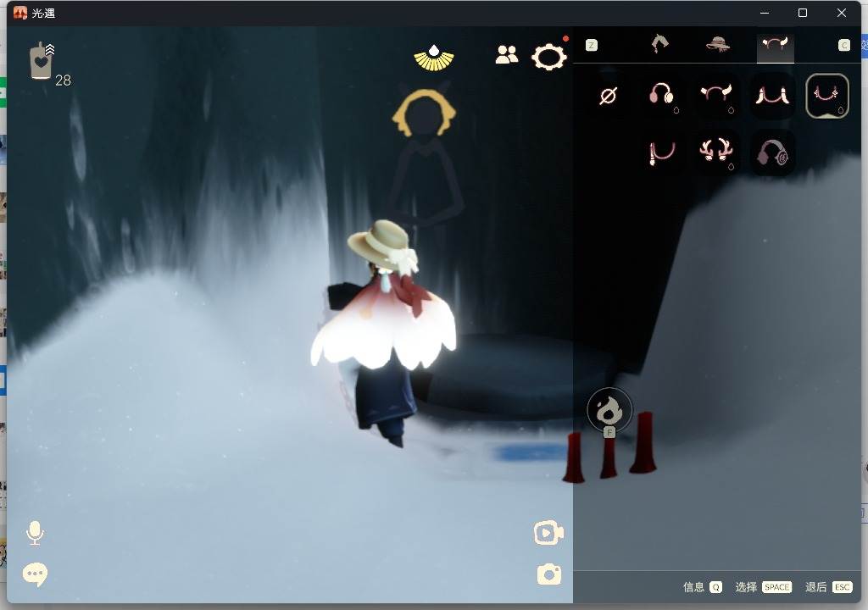This screenshot has height=610, width=868.
Task: Take a screenshot with the camera icon
Action: click(x=549, y=574)
